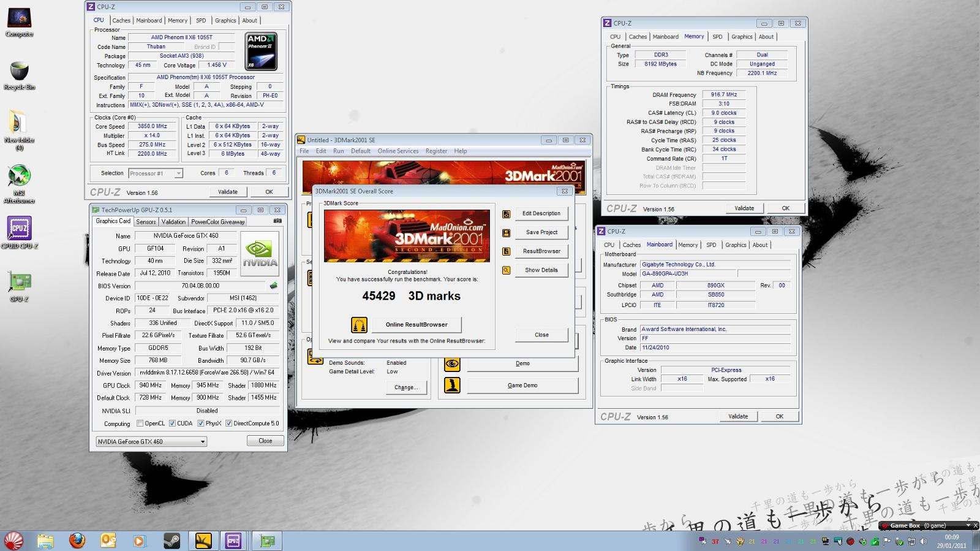Open the Validation tab in GPU-Z
This screenshot has width=980, height=551.
coord(173,222)
